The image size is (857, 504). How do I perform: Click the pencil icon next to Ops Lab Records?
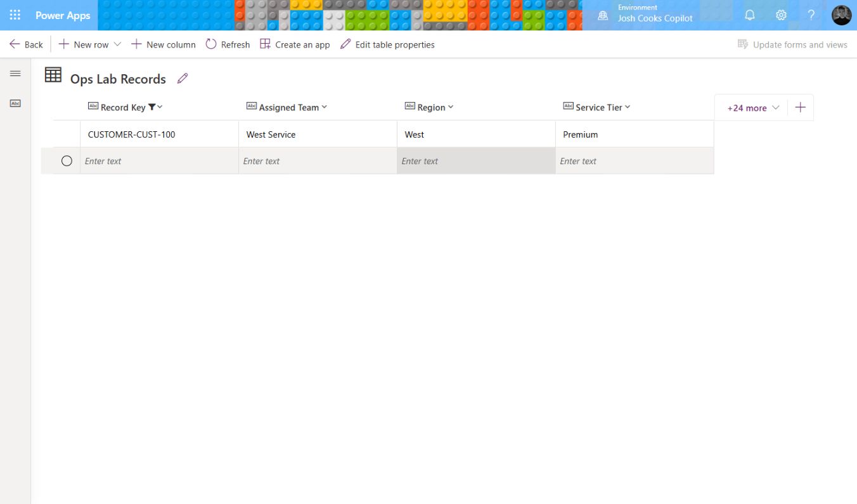[183, 79]
